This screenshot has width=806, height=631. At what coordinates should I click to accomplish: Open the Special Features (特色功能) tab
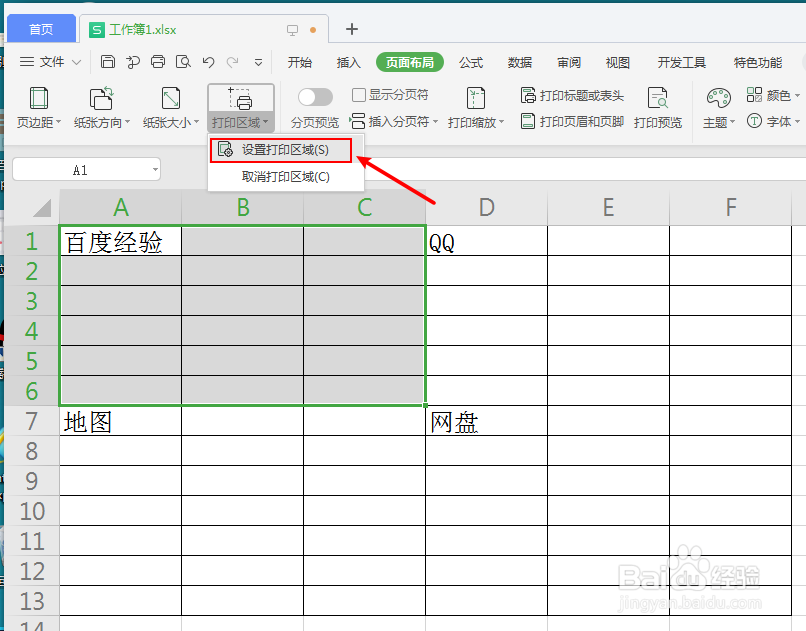click(x=758, y=63)
